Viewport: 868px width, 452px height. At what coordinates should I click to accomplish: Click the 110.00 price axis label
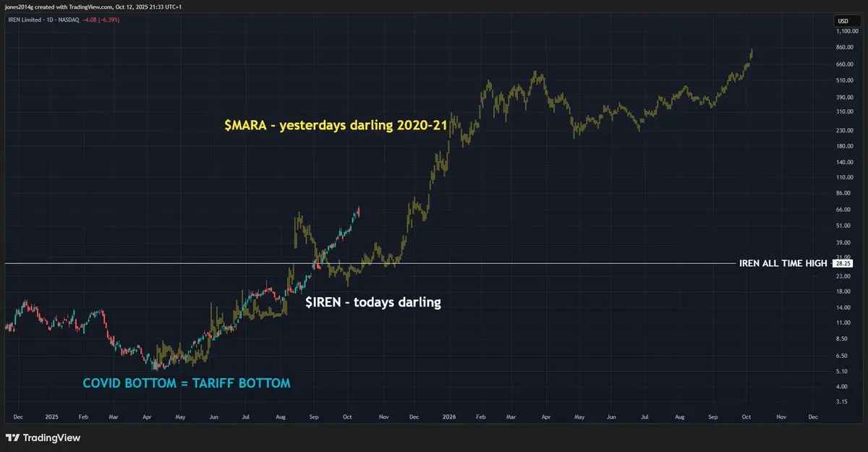point(844,177)
